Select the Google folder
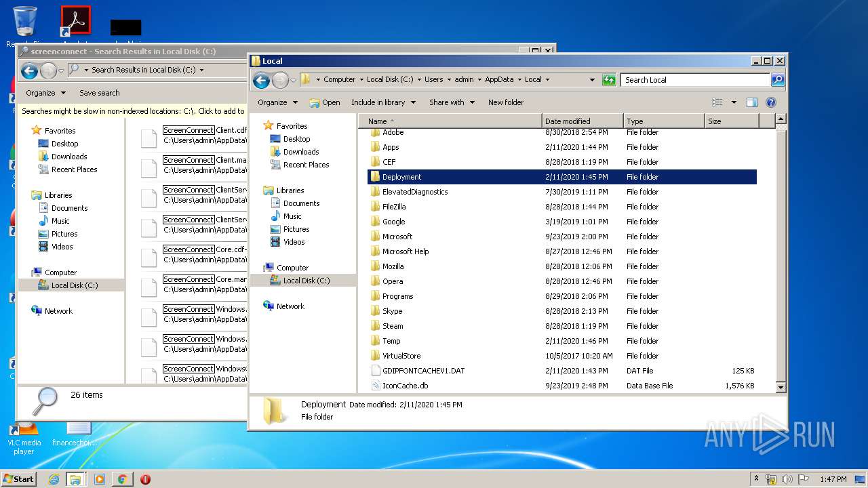 (393, 222)
